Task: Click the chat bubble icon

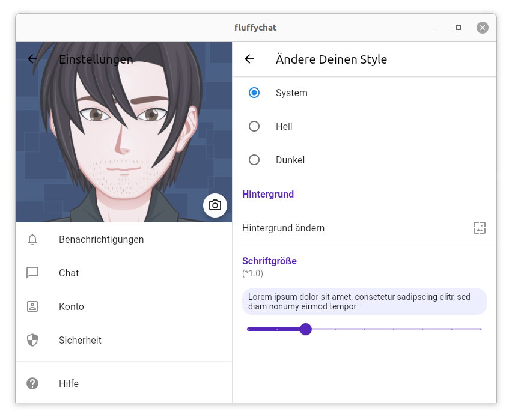Action: (32, 273)
